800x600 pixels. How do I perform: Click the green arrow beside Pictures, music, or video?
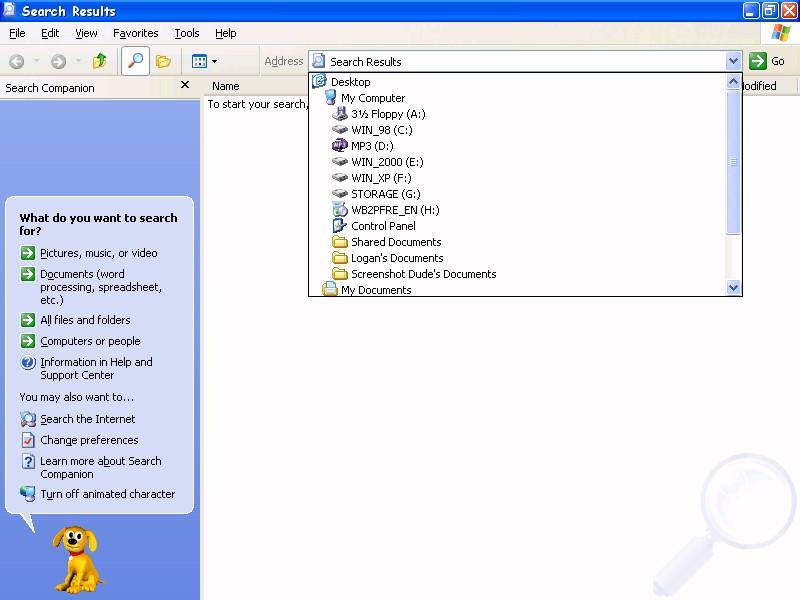28,253
